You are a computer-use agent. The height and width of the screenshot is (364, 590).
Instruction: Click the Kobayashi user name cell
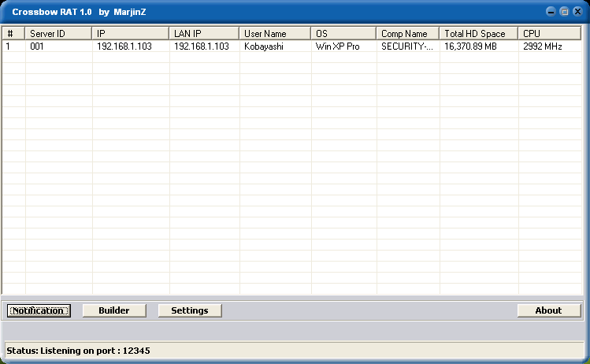[x=265, y=46]
